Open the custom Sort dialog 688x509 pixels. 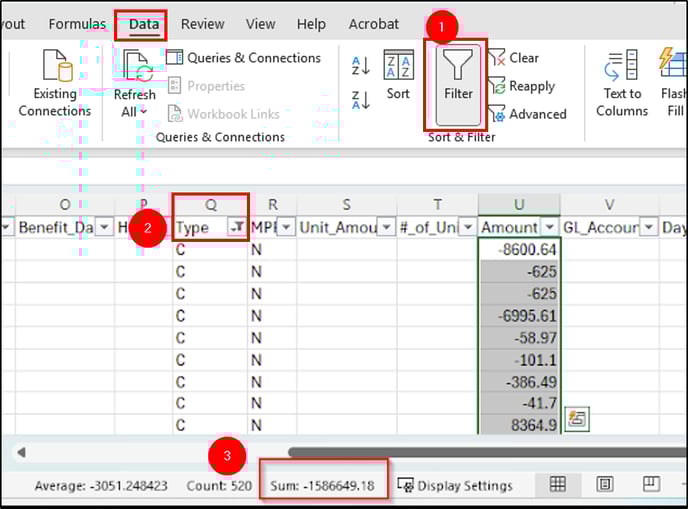click(x=398, y=74)
